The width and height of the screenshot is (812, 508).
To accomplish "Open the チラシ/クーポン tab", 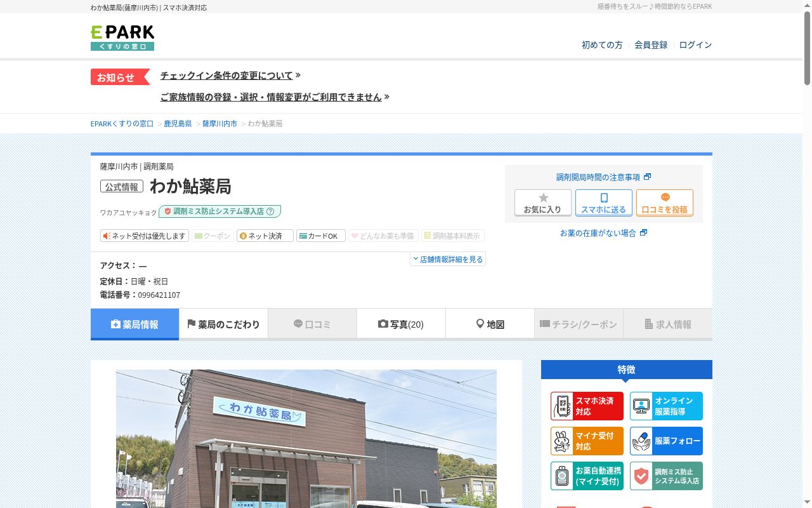I will 579,324.
